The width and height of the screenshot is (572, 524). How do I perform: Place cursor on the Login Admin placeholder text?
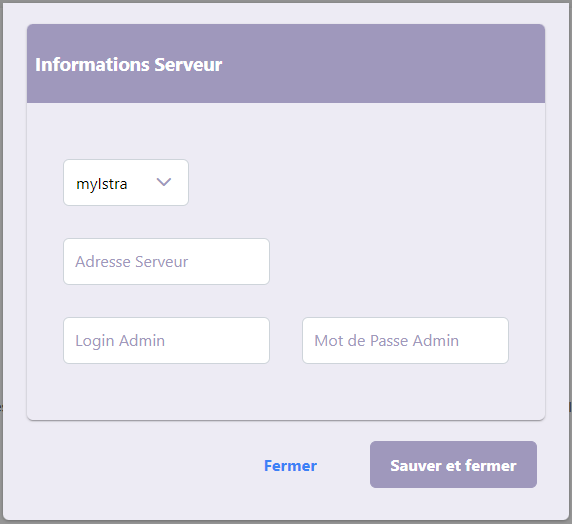click(x=120, y=341)
